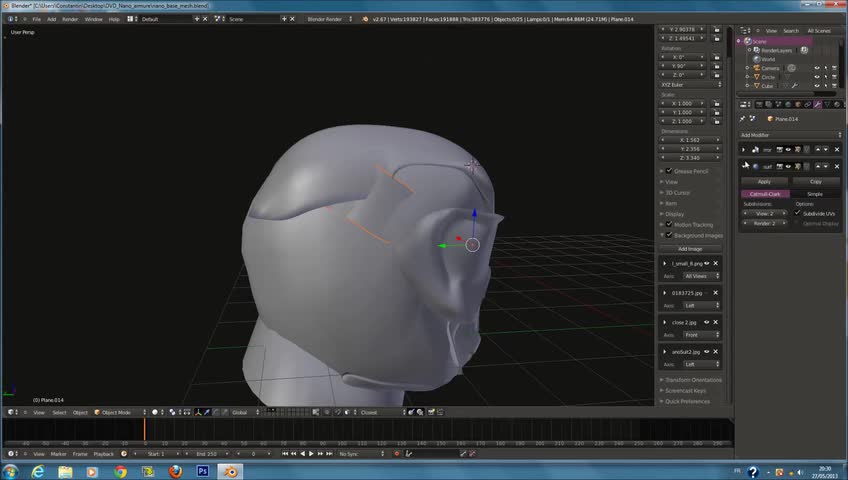Click the Firefox icon in the taskbar
This screenshot has width=848, height=480.
pyautogui.click(x=176, y=470)
